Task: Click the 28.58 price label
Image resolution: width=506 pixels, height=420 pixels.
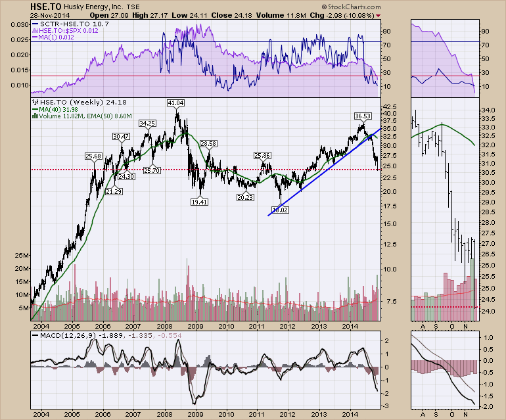Action: (x=208, y=144)
